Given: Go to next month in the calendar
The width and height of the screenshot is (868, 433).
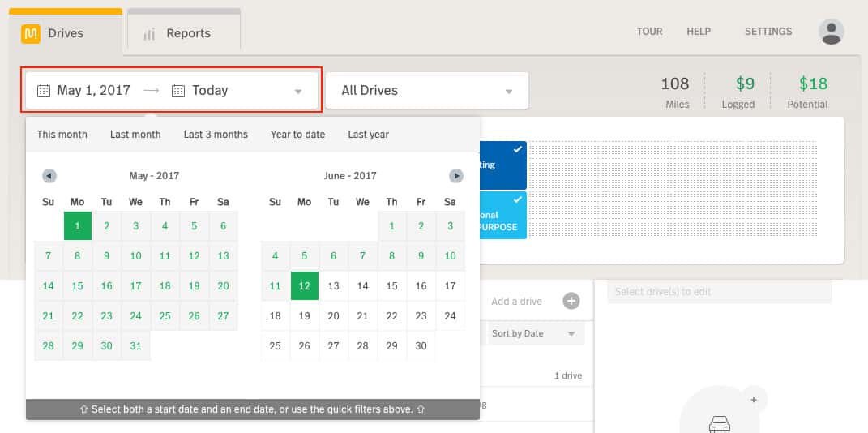Looking at the screenshot, I should point(456,176).
